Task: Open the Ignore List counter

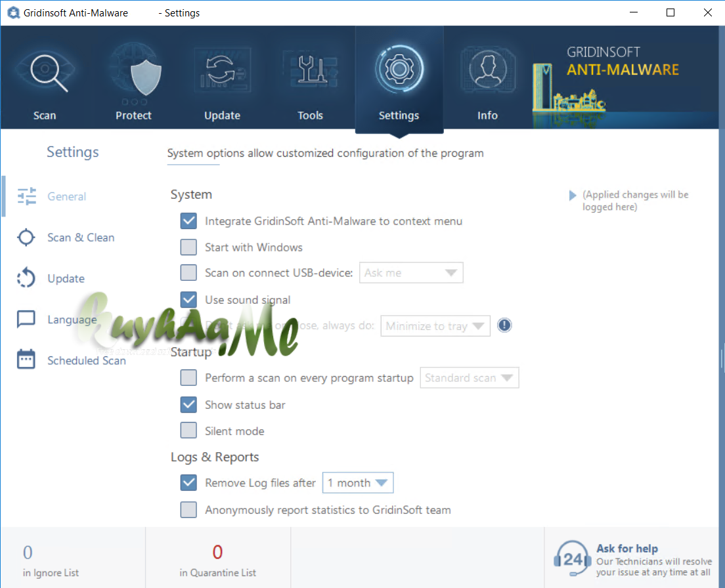Action: pos(28,553)
